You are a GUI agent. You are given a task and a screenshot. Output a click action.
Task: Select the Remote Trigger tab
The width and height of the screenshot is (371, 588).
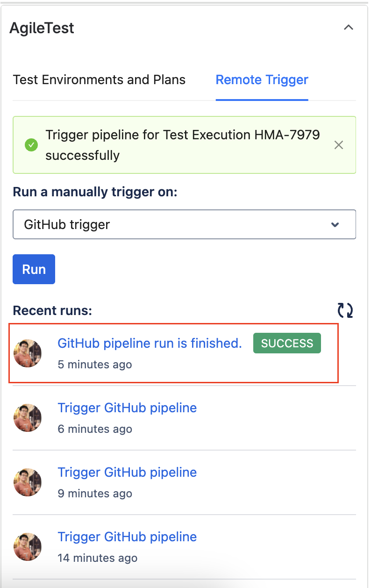click(x=262, y=80)
